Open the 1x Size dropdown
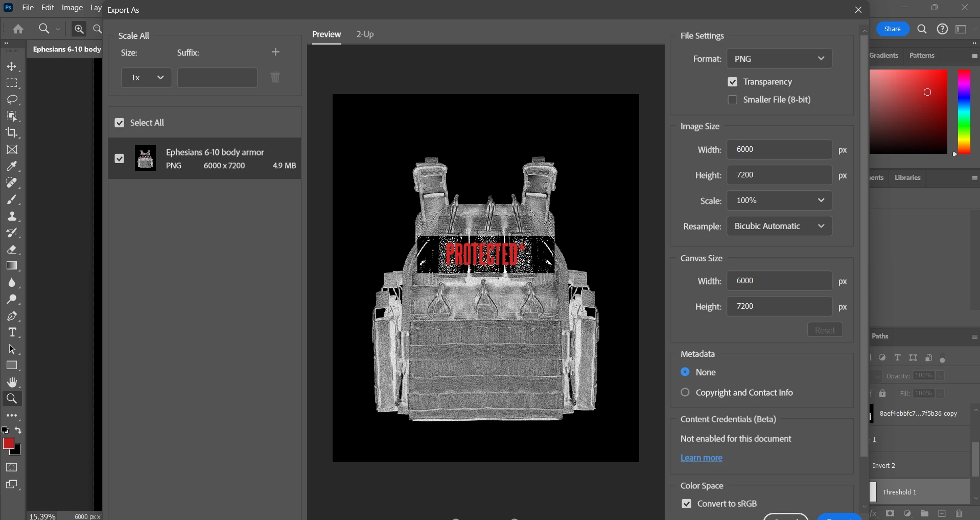Screen dimensions: 980x520 pos(147,78)
